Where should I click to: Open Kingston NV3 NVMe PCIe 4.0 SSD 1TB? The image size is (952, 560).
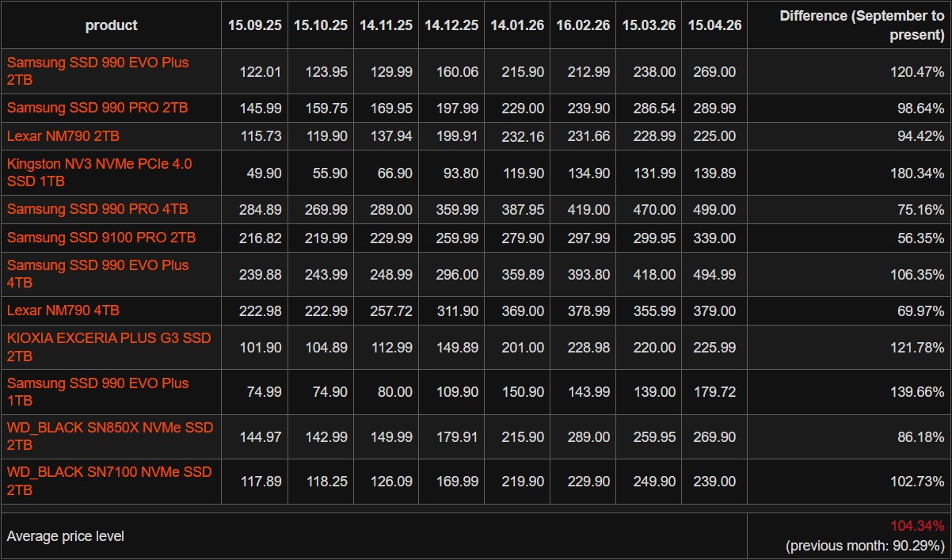point(100,173)
